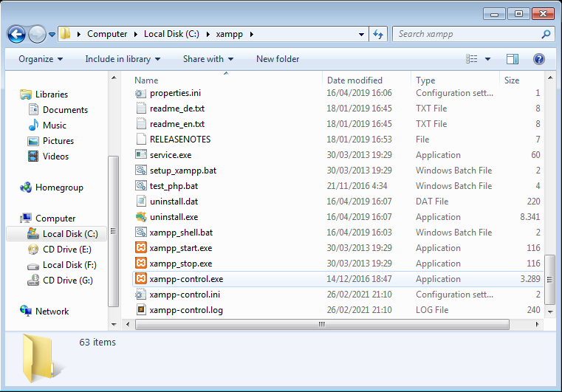The width and height of the screenshot is (562, 392).
Task: Click the refresh icon beside address bar
Action: click(378, 35)
